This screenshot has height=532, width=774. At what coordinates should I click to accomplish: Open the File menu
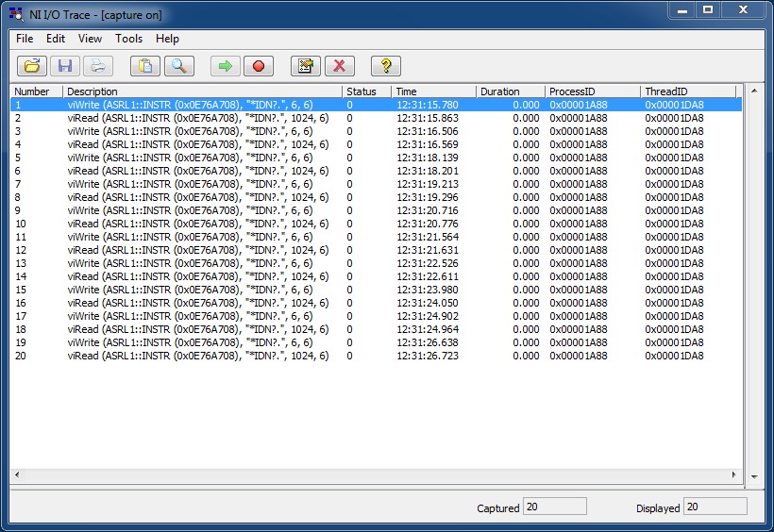[x=25, y=39]
